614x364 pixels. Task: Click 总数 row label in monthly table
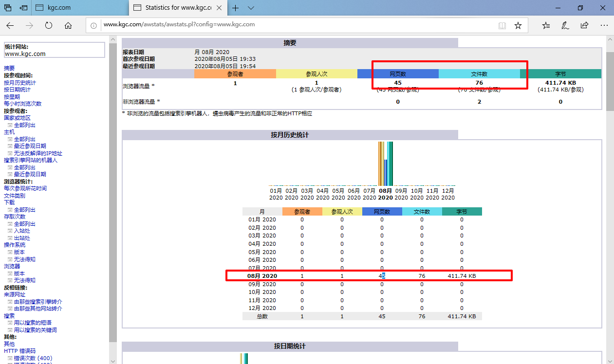(x=262, y=316)
